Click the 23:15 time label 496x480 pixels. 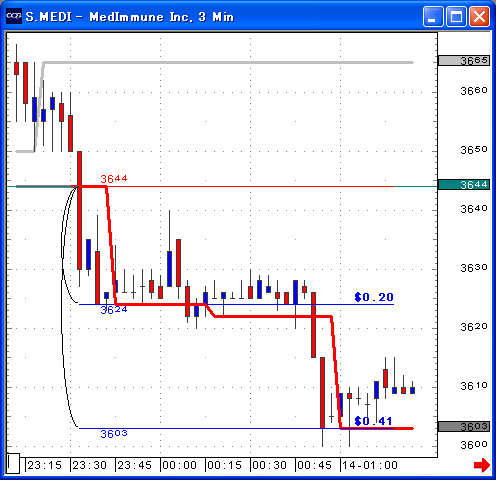coord(44,465)
